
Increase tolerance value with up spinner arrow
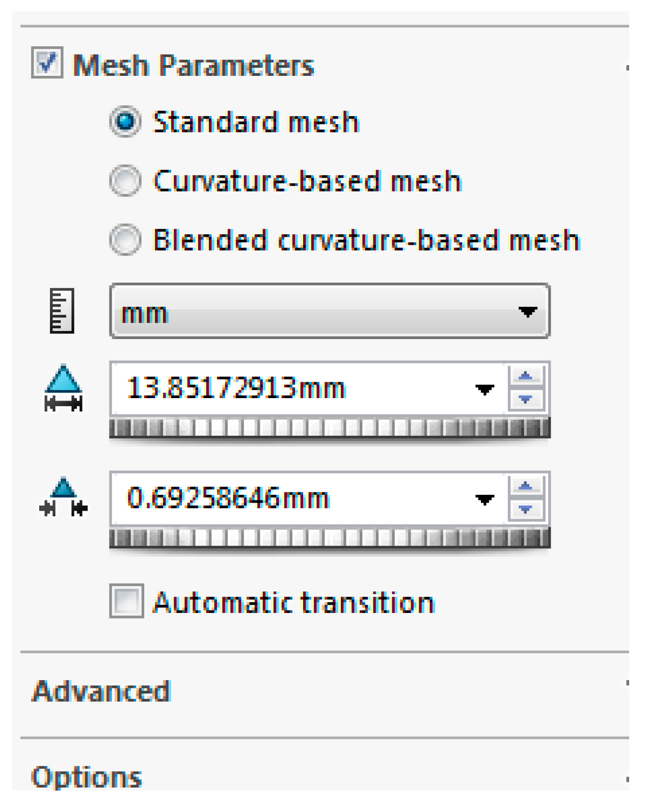pos(526,486)
